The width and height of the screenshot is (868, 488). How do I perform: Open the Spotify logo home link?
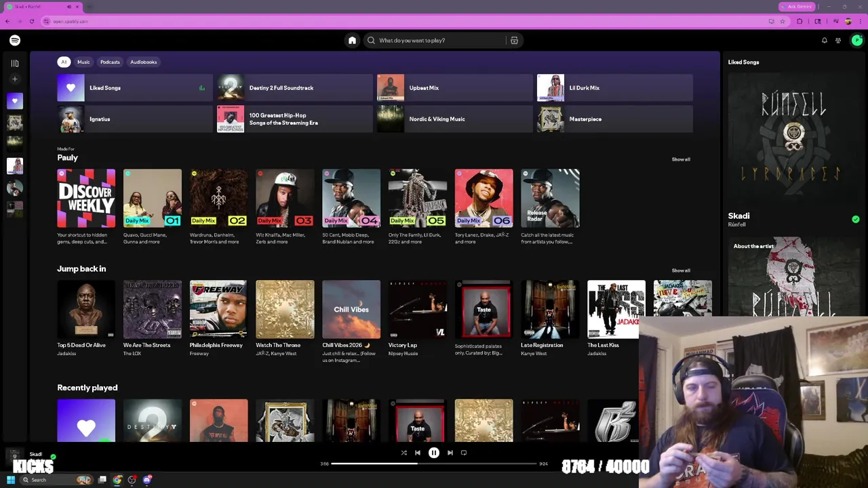(x=15, y=41)
